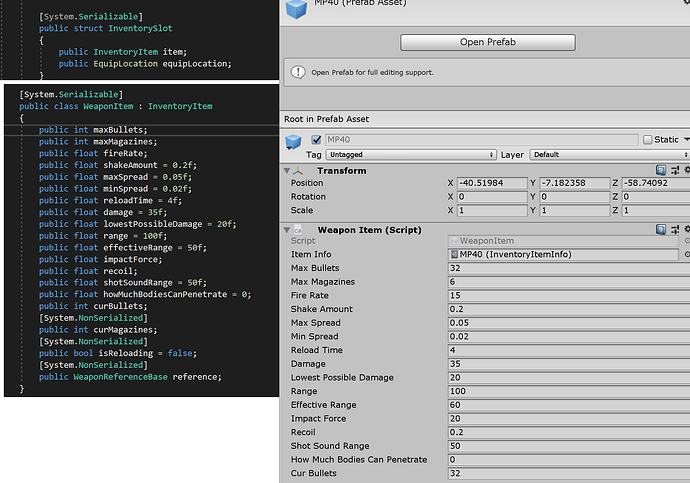Enable the Static checkbox
The height and width of the screenshot is (483, 690).
(647, 140)
